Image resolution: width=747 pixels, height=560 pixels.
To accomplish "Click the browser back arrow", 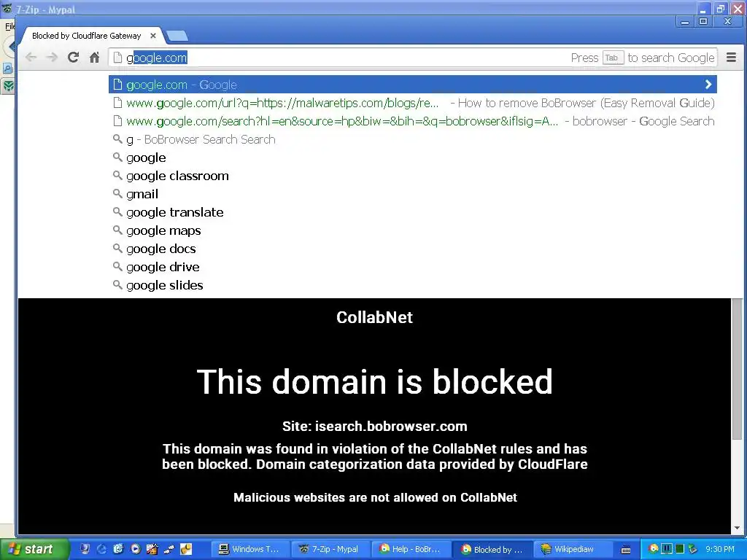I will [x=31, y=58].
